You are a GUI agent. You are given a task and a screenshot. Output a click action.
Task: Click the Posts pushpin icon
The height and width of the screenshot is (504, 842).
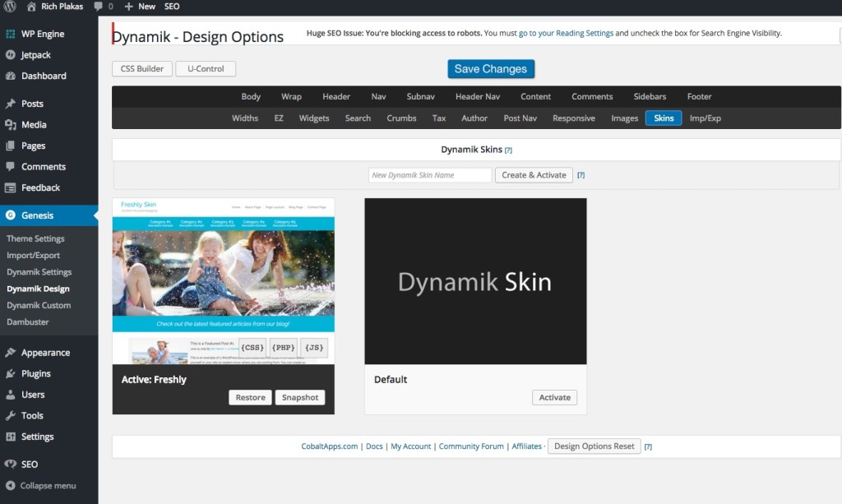tap(10, 104)
